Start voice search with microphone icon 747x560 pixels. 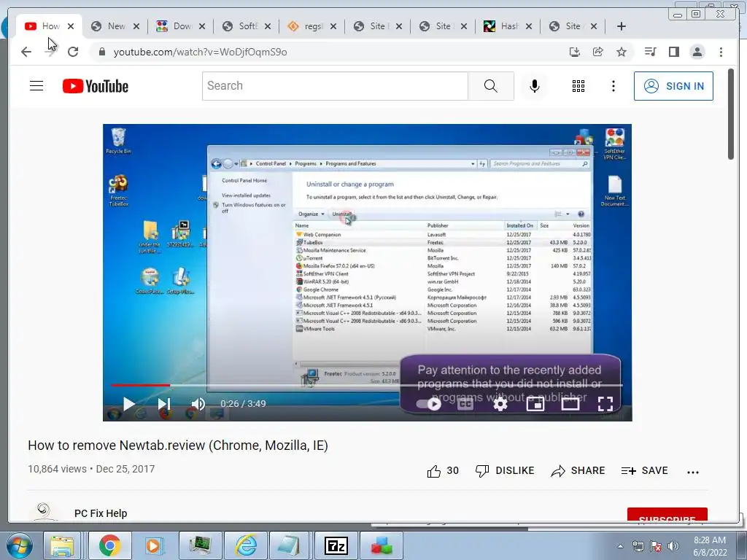pyautogui.click(x=535, y=86)
